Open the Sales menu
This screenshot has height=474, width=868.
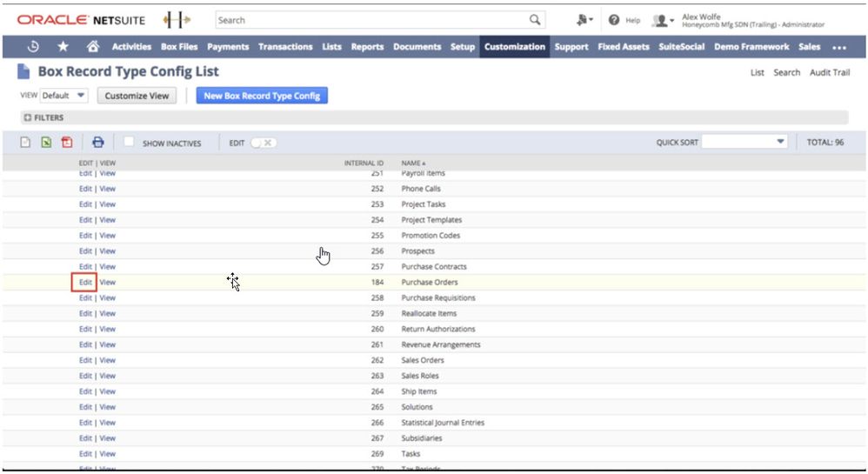[x=810, y=47]
